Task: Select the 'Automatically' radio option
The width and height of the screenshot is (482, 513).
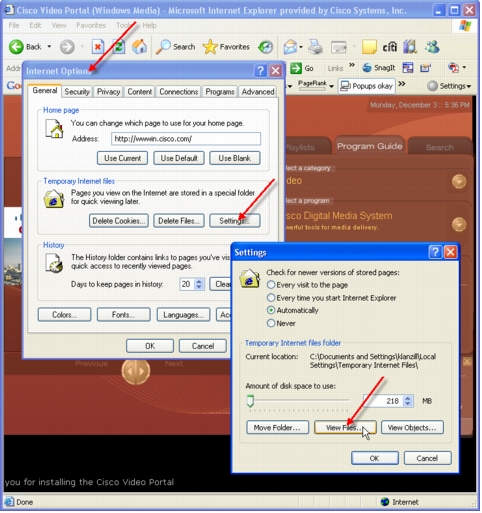Action: pyautogui.click(x=271, y=310)
